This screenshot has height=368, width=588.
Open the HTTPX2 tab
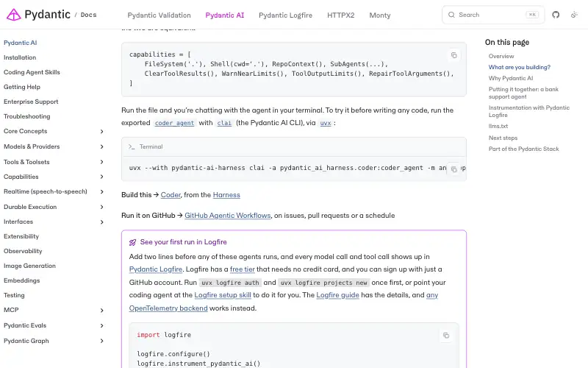[x=340, y=15]
